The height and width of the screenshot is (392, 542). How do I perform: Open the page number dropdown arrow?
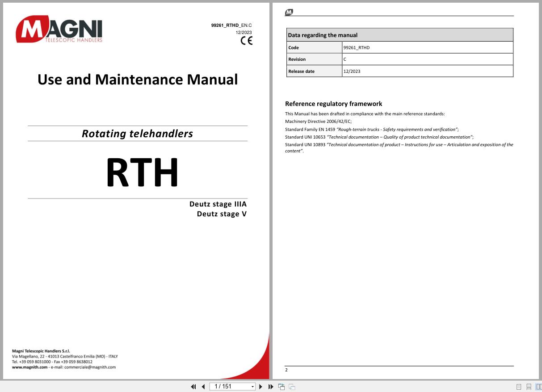tap(252, 387)
